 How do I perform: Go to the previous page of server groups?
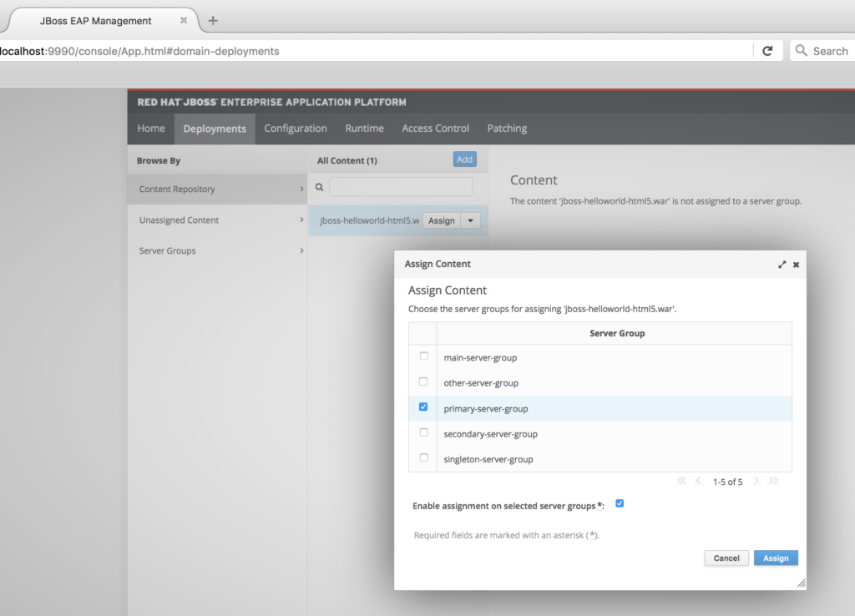pos(698,481)
